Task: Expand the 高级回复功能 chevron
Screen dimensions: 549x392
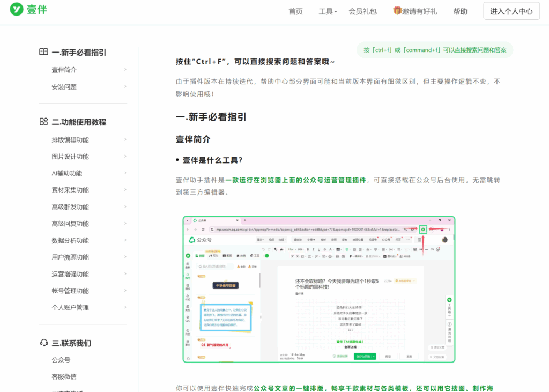Action: click(x=125, y=224)
